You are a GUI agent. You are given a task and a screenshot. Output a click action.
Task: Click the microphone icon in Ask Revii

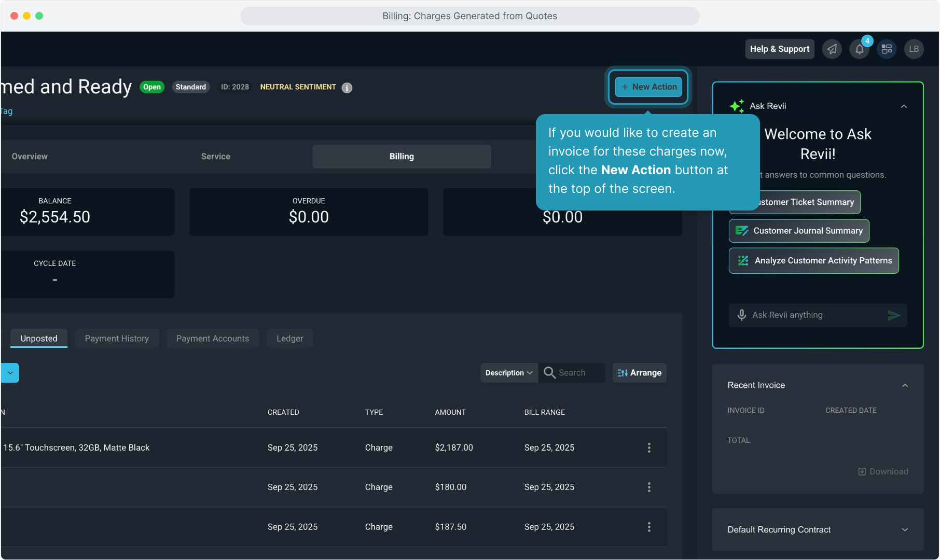[742, 315]
